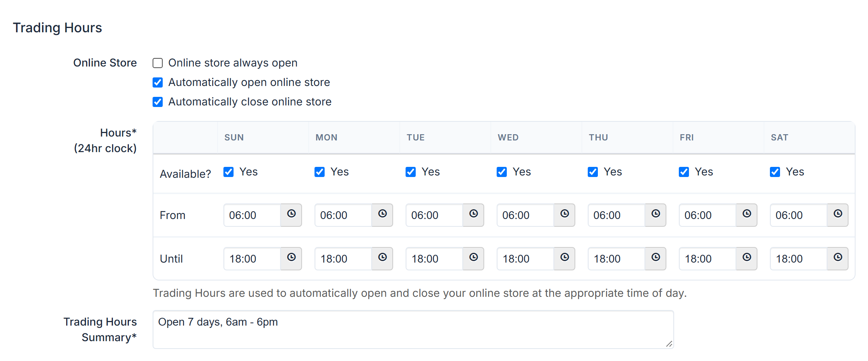Screen dimensions: 868x361
Task: Click the Wednesday From time field
Action: [525, 215]
